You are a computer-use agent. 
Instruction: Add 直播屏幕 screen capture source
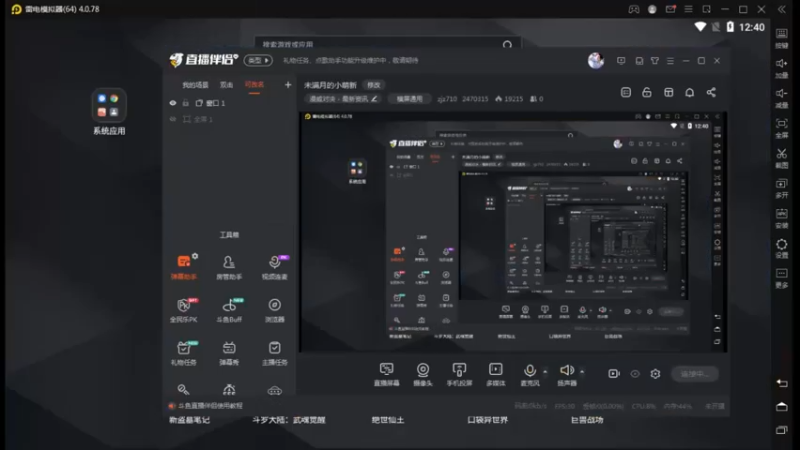[387, 374]
